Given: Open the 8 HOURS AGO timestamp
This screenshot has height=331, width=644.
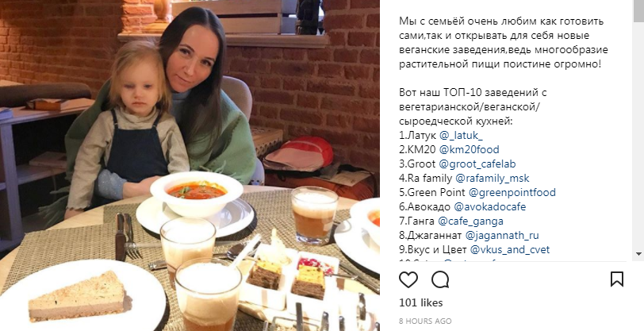Looking at the screenshot, I should coord(425,321).
